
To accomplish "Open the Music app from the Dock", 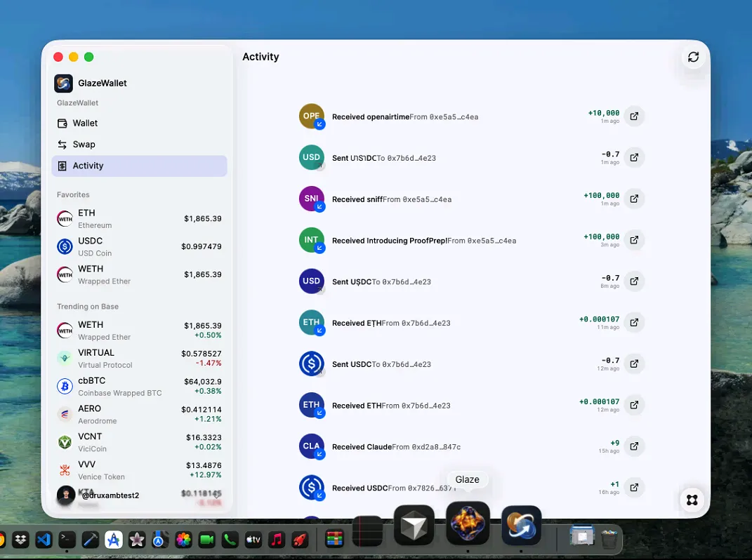I will click(277, 540).
